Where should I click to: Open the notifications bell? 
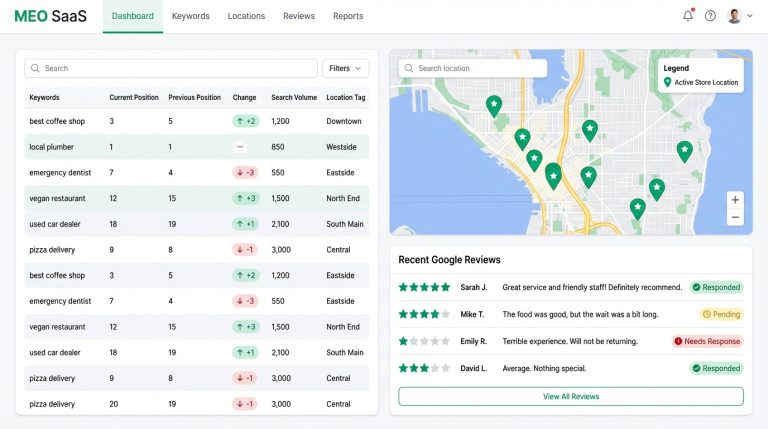(688, 16)
